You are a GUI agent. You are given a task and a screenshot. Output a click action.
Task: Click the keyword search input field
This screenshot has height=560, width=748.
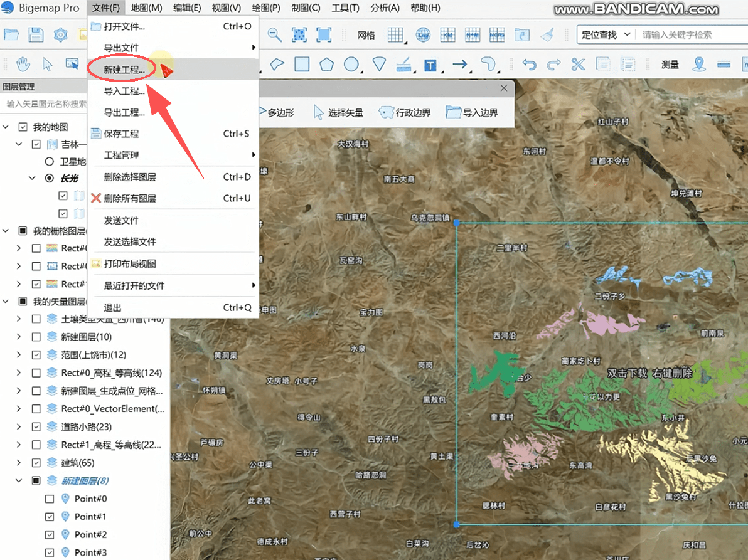point(692,34)
